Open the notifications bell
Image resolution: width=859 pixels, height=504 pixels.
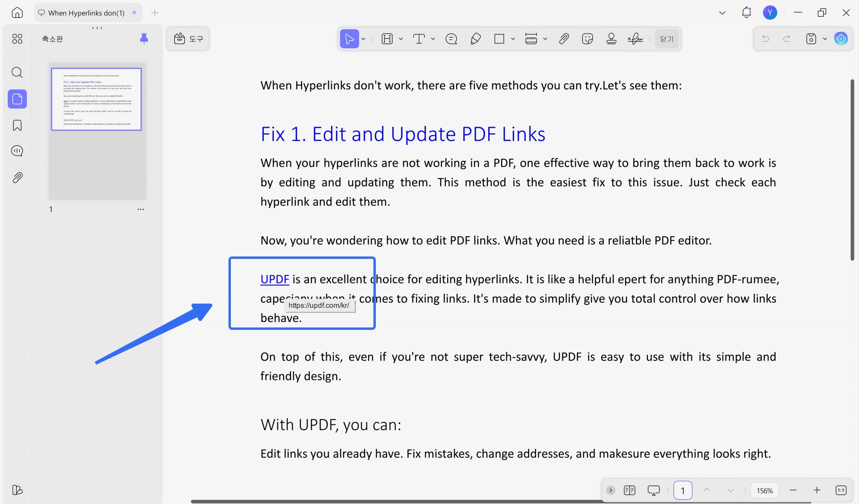click(747, 13)
